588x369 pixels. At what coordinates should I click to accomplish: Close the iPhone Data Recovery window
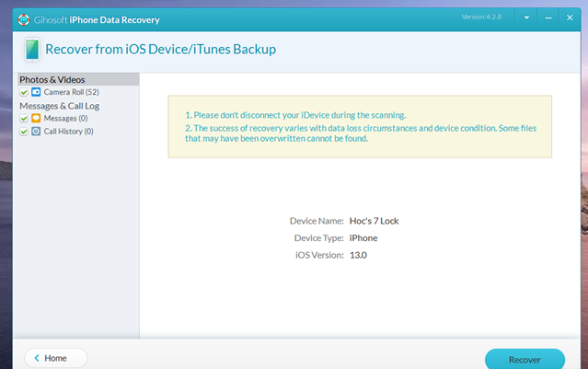(x=570, y=17)
